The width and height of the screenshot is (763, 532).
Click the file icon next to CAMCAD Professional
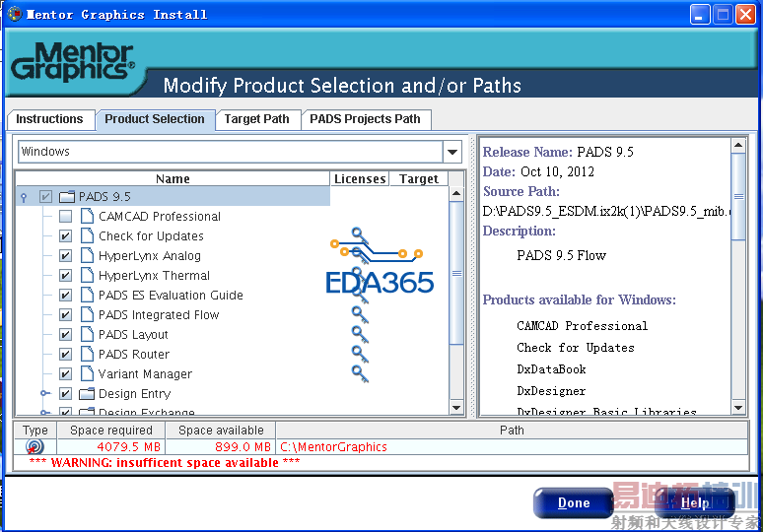[x=87, y=216]
